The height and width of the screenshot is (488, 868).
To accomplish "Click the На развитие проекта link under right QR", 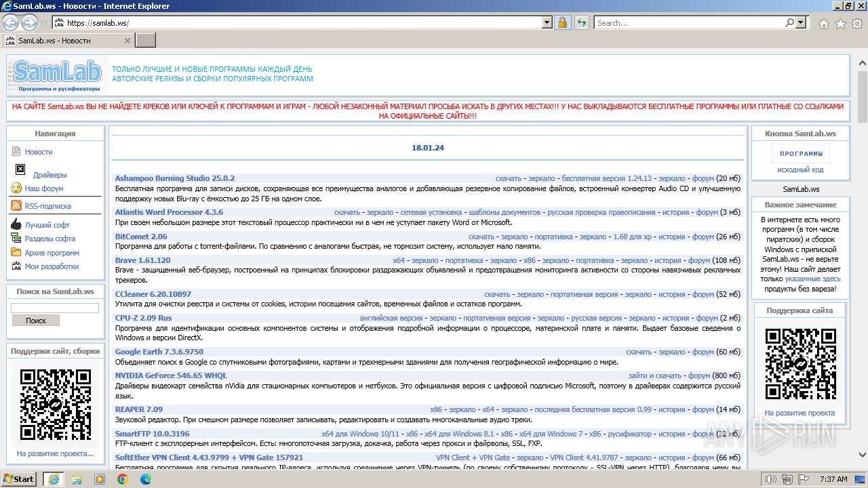I will pos(800,413).
